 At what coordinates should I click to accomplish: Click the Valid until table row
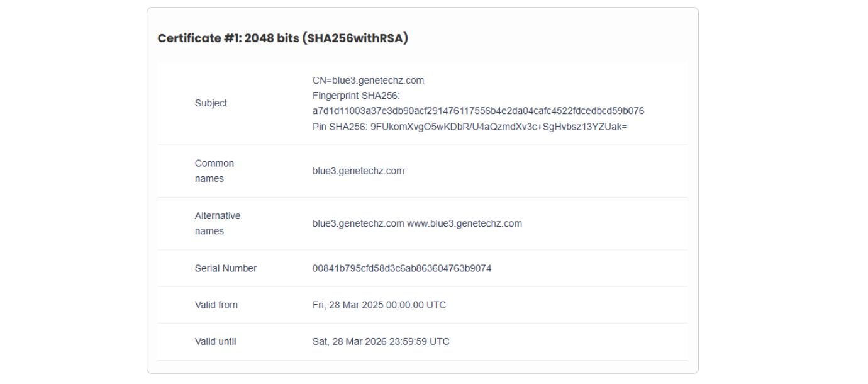pyautogui.click(x=422, y=342)
